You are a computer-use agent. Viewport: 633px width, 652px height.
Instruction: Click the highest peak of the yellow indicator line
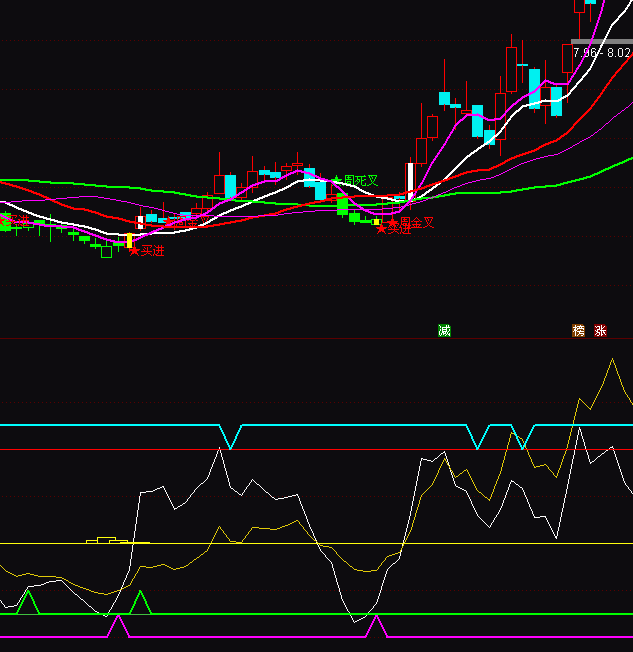[x=610, y=360]
